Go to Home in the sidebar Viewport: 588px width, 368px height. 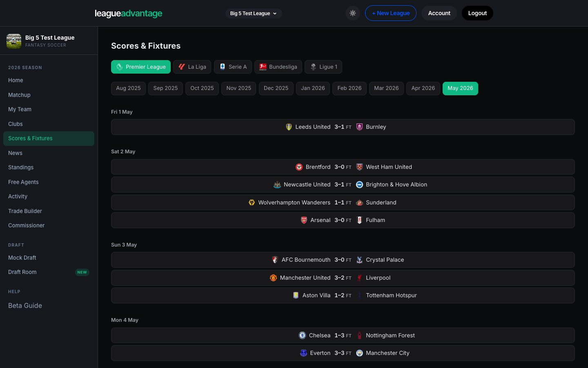point(49,80)
